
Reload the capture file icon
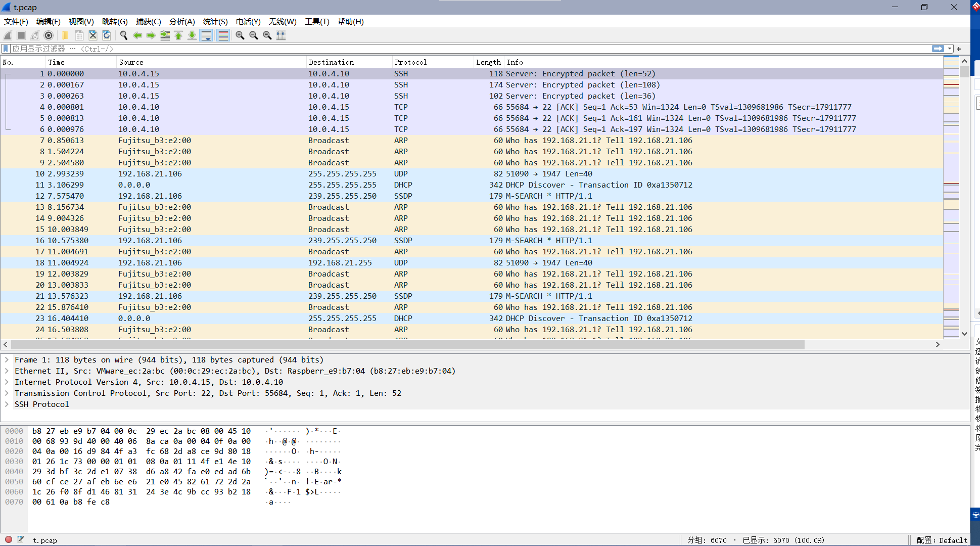coord(106,35)
